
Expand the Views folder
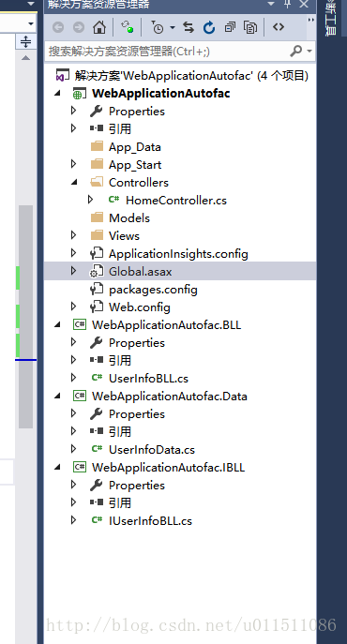pyautogui.click(x=73, y=235)
